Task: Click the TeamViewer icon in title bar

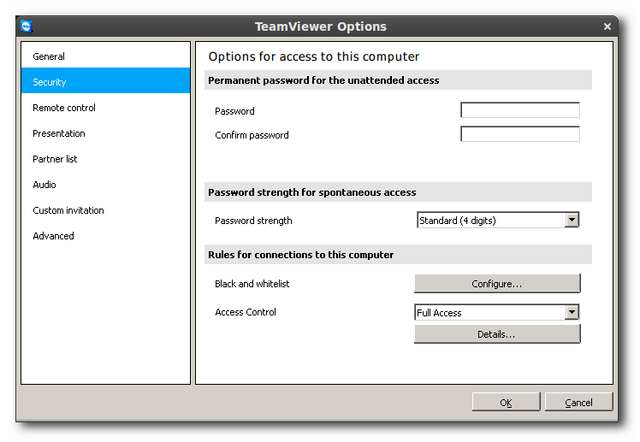Action: (x=27, y=26)
